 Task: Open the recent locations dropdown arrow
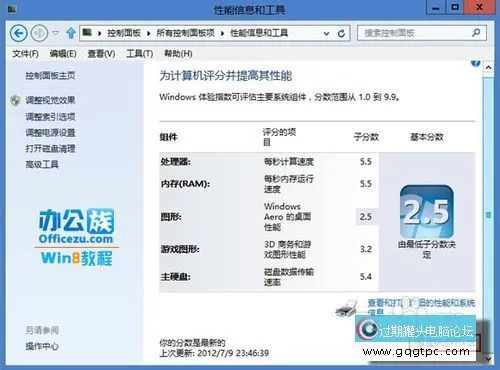pyautogui.click(x=56, y=33)
